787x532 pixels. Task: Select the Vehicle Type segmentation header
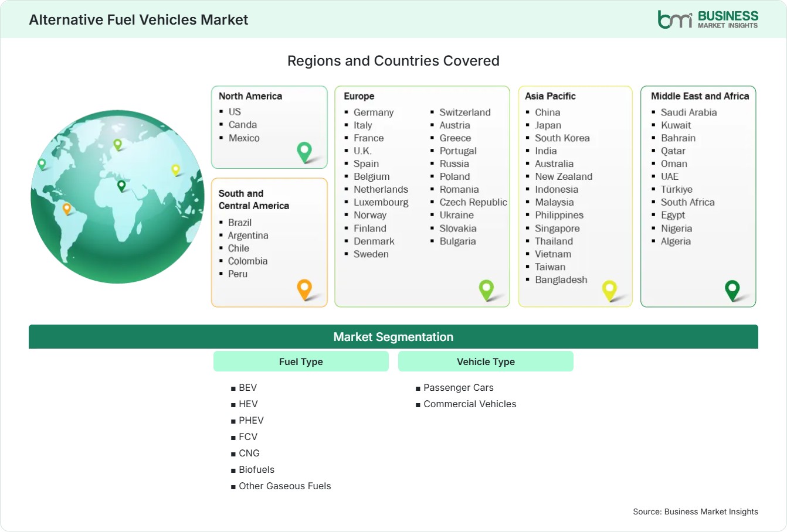pyautogui.click(x=486, y=362)
